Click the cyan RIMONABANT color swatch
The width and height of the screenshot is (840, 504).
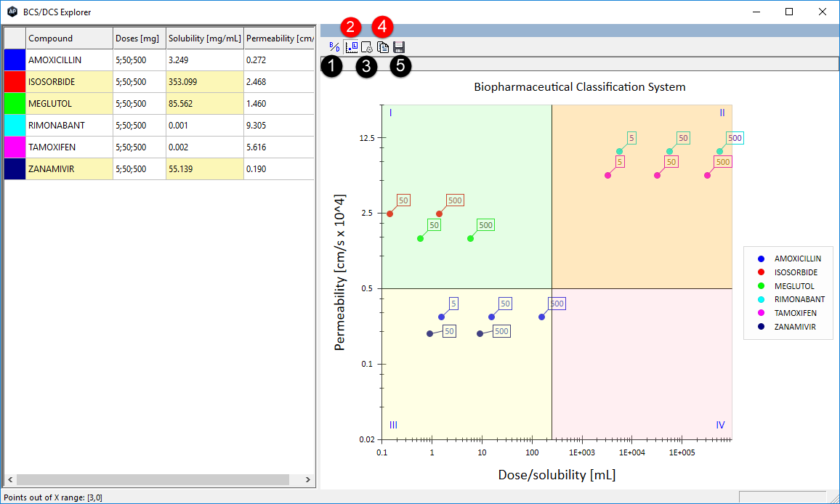[15, 126]
